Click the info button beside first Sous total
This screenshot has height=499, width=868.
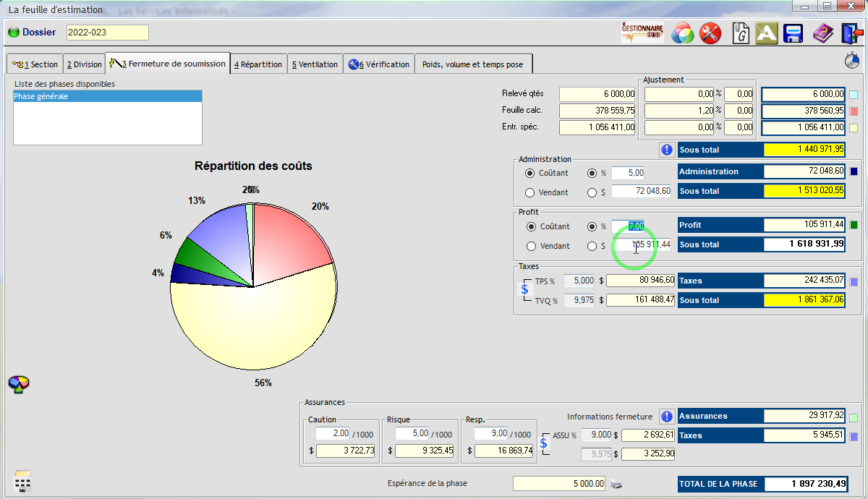click(666, 150)
